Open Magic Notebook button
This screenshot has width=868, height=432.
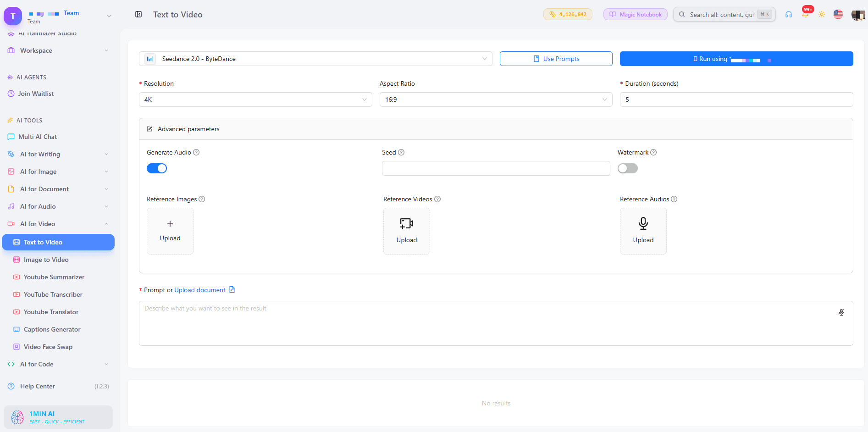(x=635, y=14)
